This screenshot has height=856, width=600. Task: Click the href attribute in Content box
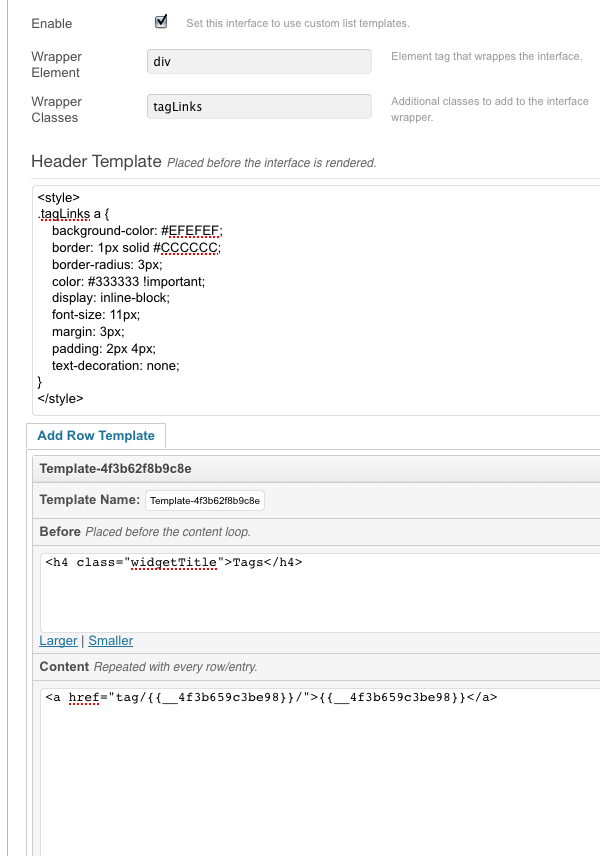point(84,697)
